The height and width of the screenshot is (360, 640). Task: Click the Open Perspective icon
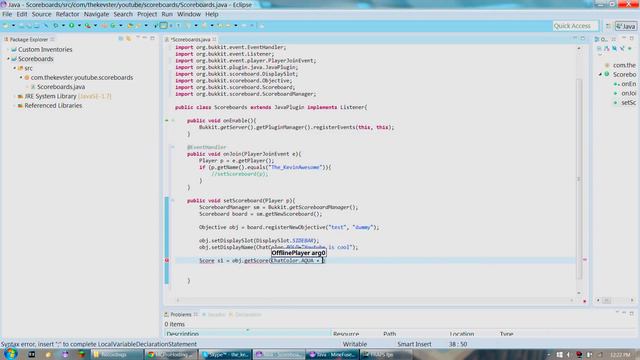[x=608, y=26]
